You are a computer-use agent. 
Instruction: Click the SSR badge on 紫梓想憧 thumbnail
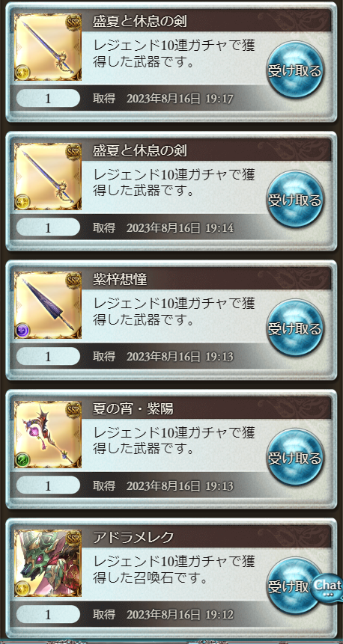tap(73, 279)
